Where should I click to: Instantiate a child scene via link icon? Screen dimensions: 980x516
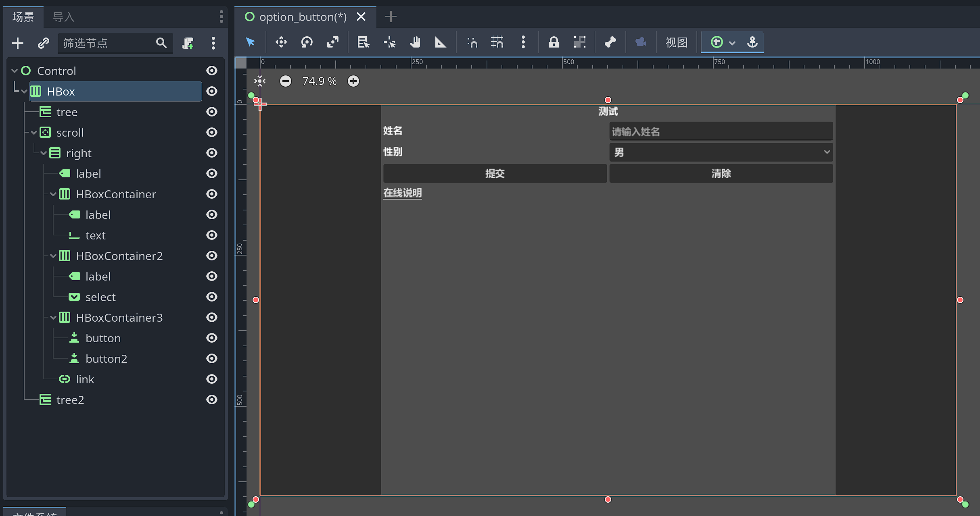[x=44, y=43]
